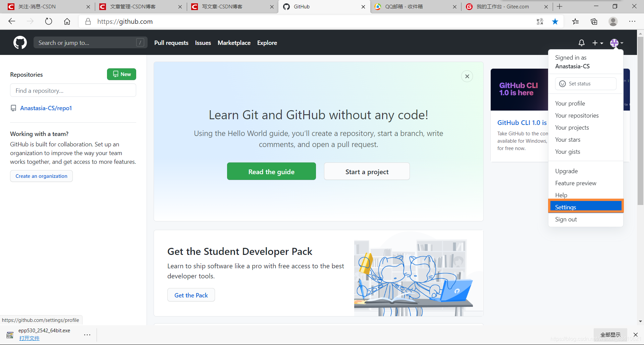Viewport: 644px width, 345px height.
Task: Open Marketplace in the header
Action: tap(234, 43)
